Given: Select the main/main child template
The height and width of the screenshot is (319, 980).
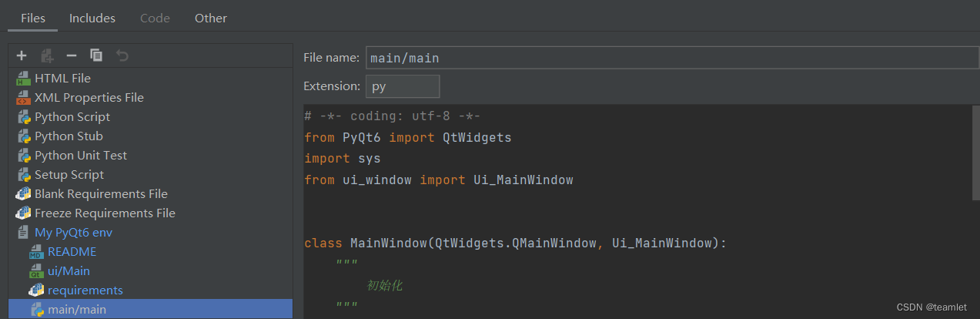Looking at the screenshot, I should click(151, 309).
